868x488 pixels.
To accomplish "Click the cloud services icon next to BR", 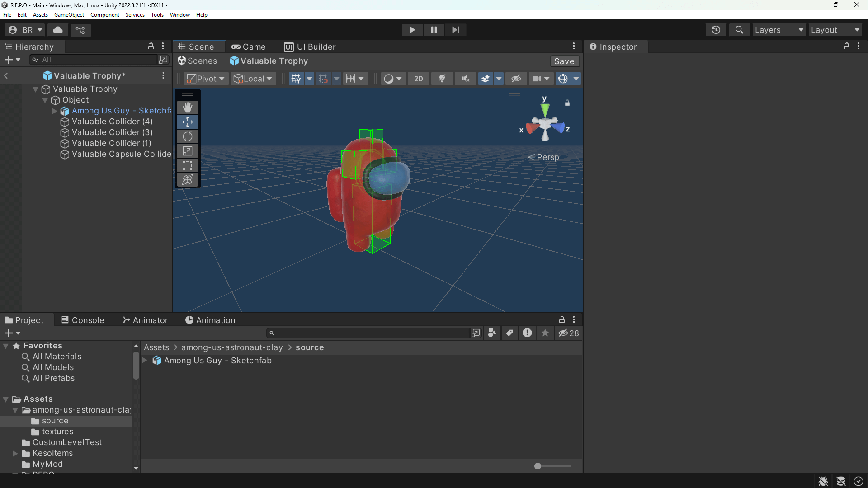I will click(x=57, y=30).
